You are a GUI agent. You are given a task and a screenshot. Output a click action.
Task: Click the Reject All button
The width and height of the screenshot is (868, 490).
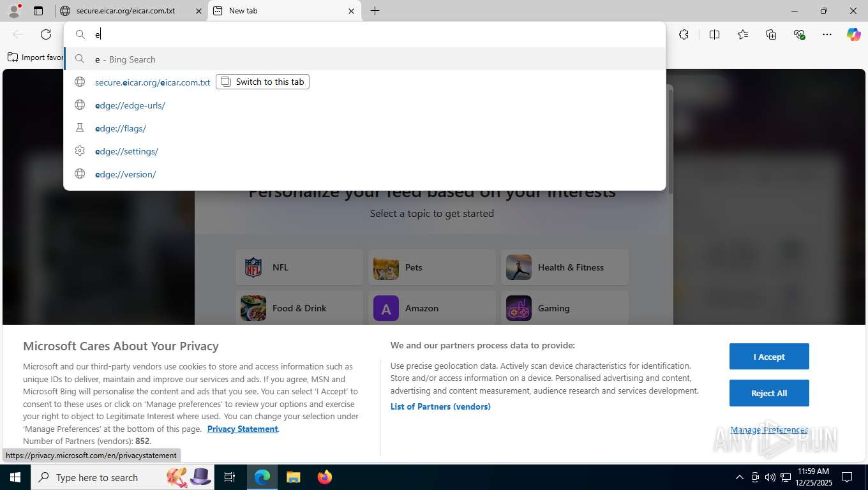click(769, 393)
